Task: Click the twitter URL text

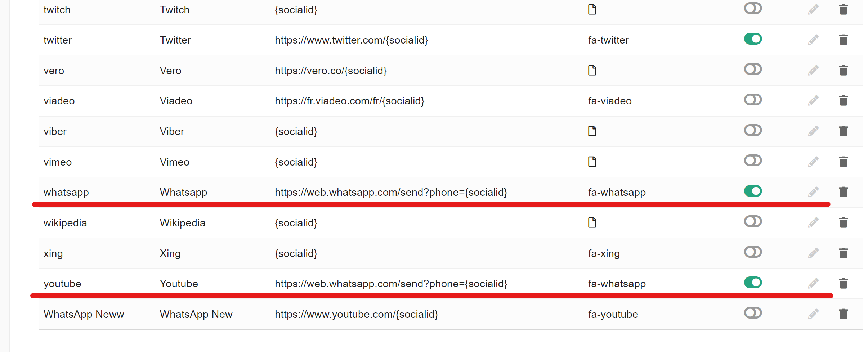Action: tap(351, 40)
